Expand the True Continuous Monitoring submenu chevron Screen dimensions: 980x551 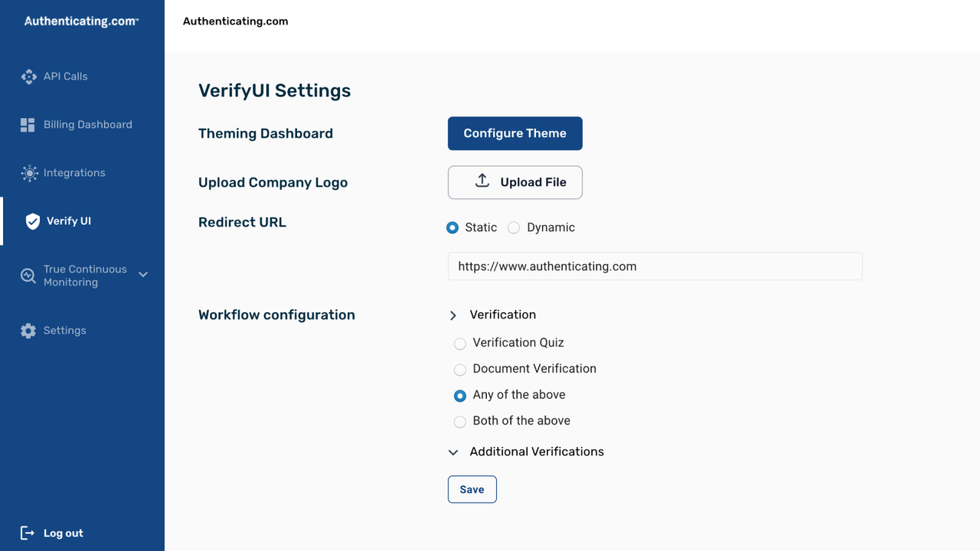pyautogui.click(x=143, y=274)
